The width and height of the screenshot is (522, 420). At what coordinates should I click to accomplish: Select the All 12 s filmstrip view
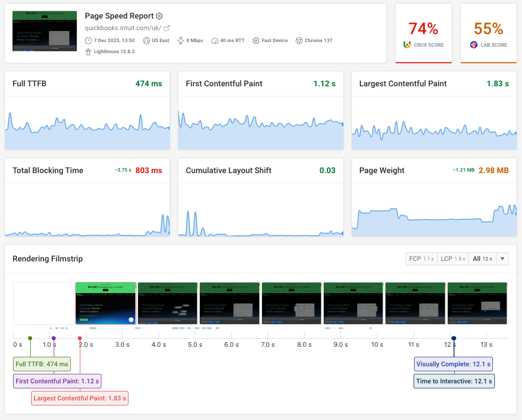482,258
